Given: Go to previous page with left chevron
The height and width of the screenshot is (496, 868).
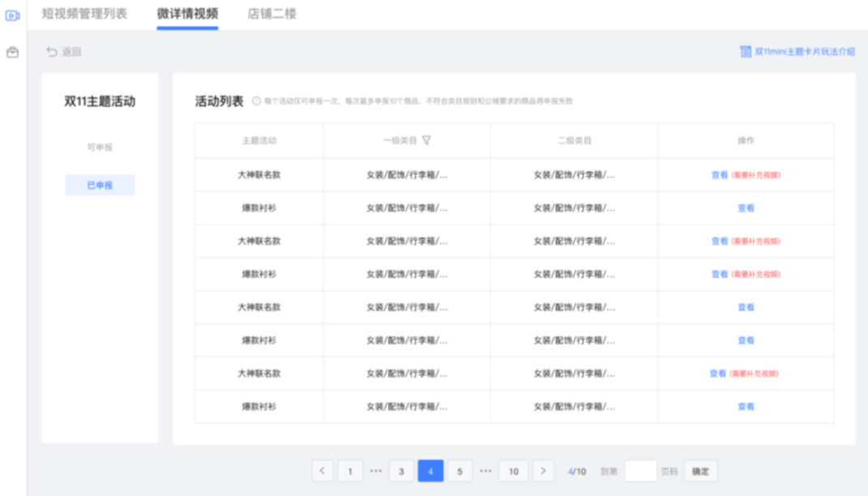Looking at the screenshot, I should (x=323, y=471).
